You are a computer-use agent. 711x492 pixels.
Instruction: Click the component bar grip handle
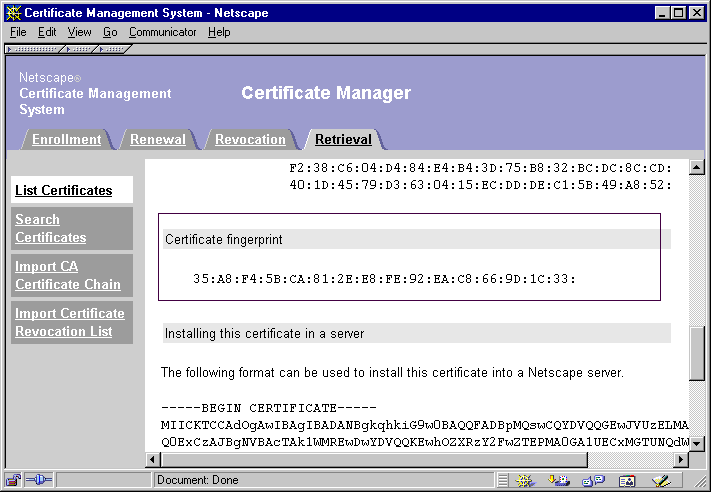[503, 480]
